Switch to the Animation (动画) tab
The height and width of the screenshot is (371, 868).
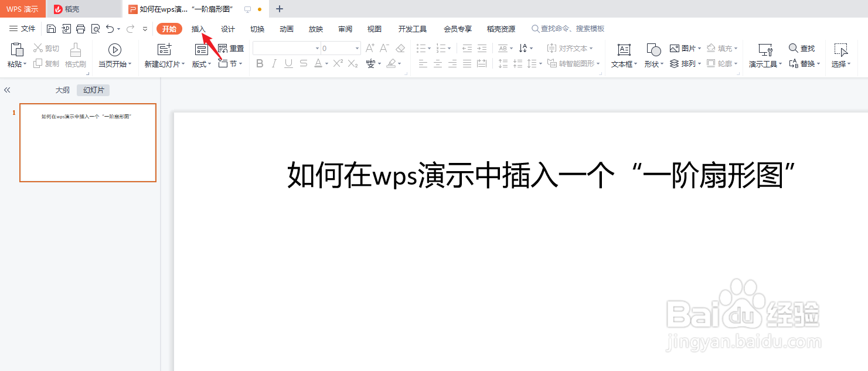[x=287, y=29]
